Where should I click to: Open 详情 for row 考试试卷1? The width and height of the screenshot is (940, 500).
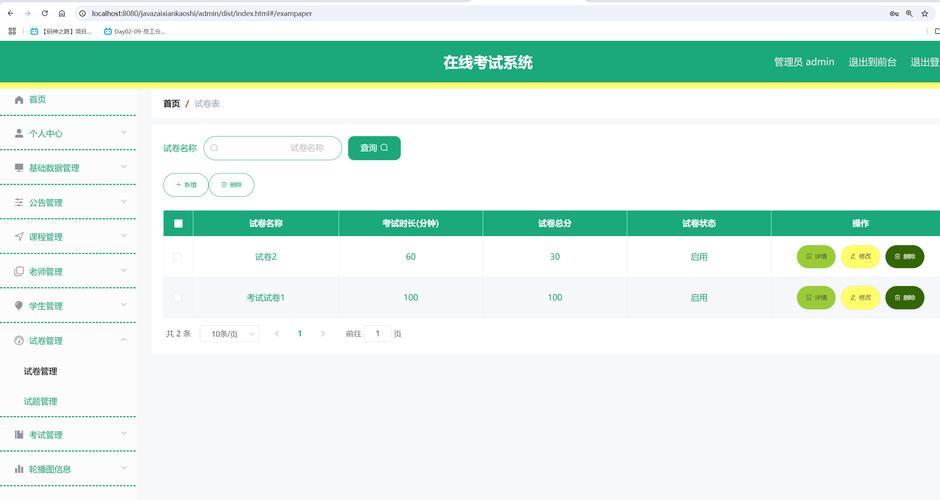point(816,297)
